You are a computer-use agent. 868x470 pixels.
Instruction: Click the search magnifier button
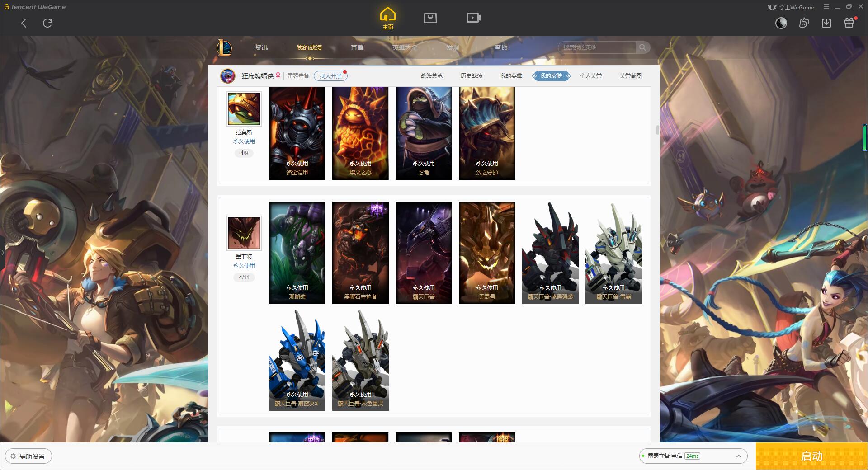pyautogui.click(x=642, y=47)
